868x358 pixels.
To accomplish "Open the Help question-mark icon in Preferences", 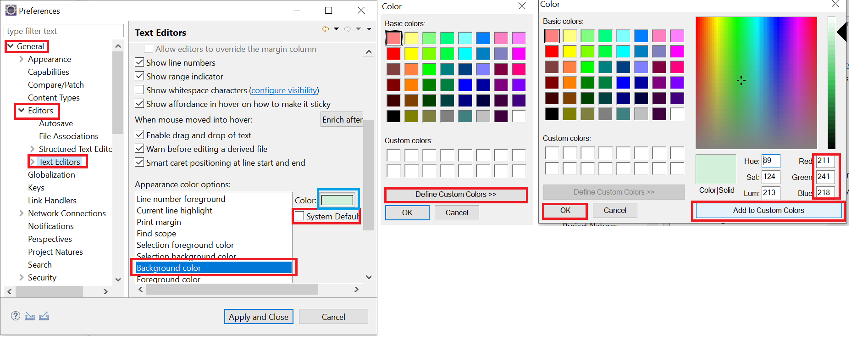I will pyautogui.click(x=16, y=316).
